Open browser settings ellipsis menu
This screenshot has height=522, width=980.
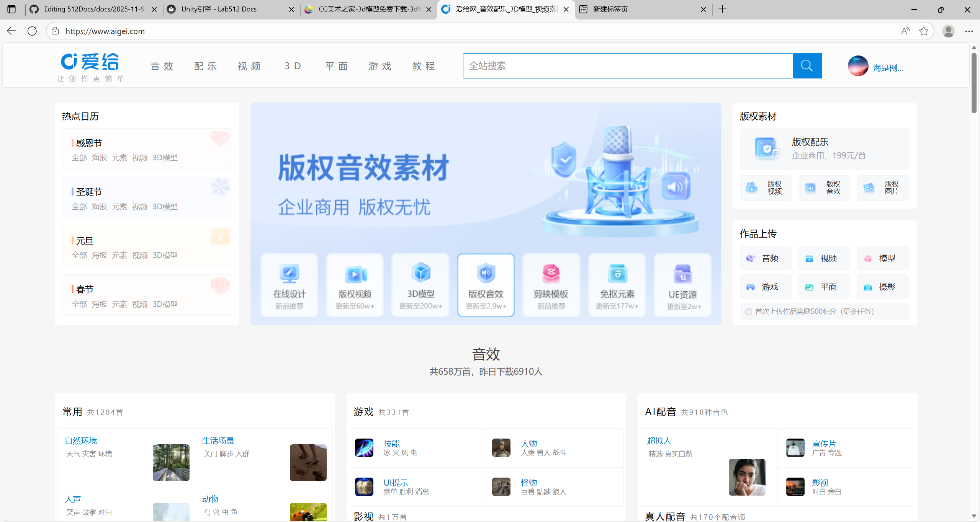click(x=969, y=31)
